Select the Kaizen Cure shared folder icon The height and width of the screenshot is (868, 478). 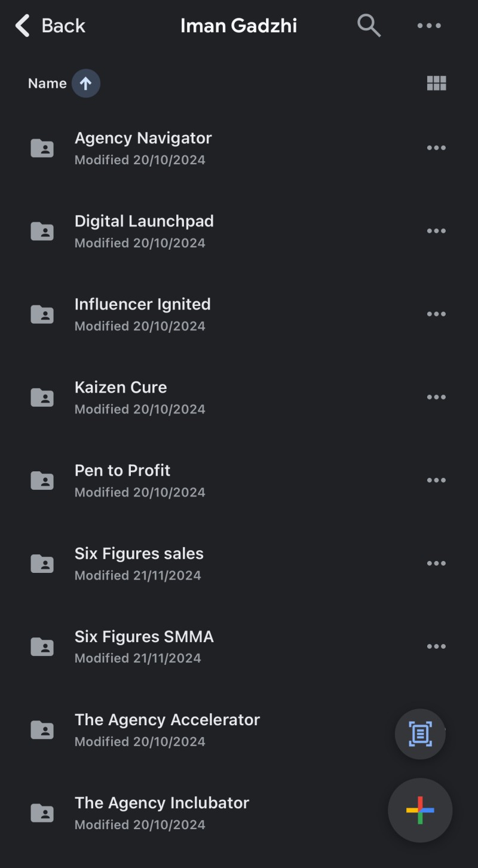pyautogui.click(x=42, y=397)
